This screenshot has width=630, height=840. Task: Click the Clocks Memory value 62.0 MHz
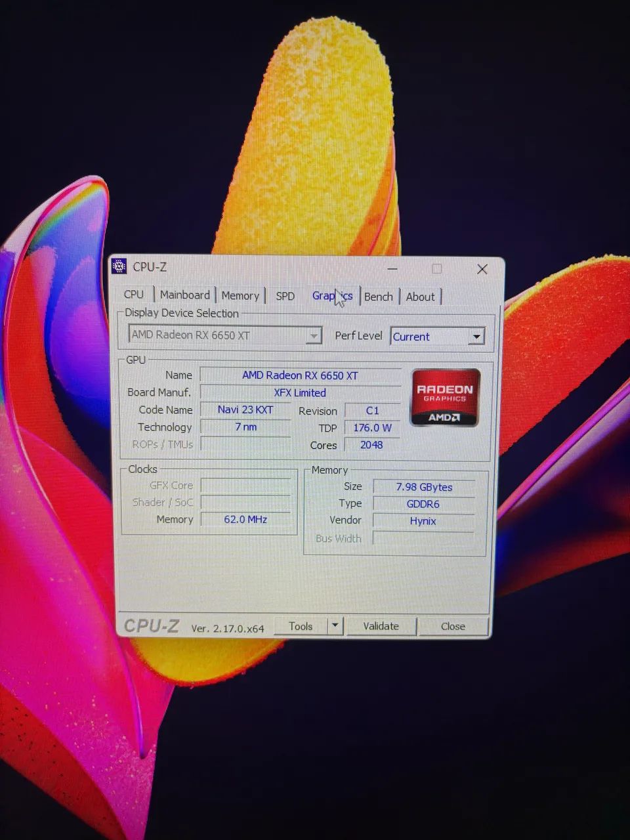click(x=245, y=519)
